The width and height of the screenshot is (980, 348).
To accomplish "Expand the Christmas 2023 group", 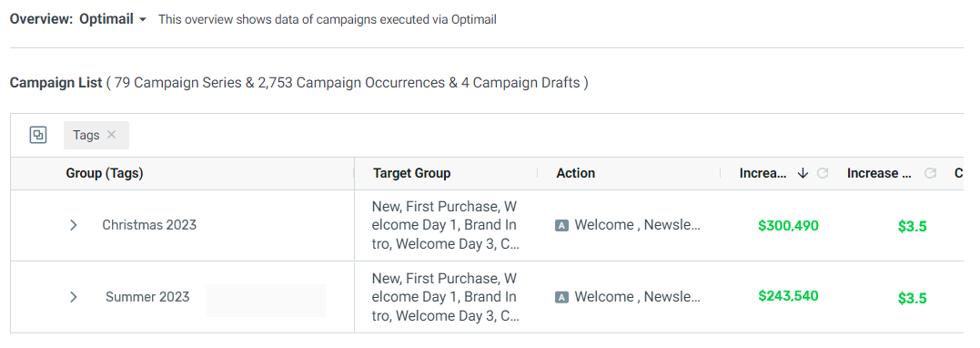I will [73, 225].
